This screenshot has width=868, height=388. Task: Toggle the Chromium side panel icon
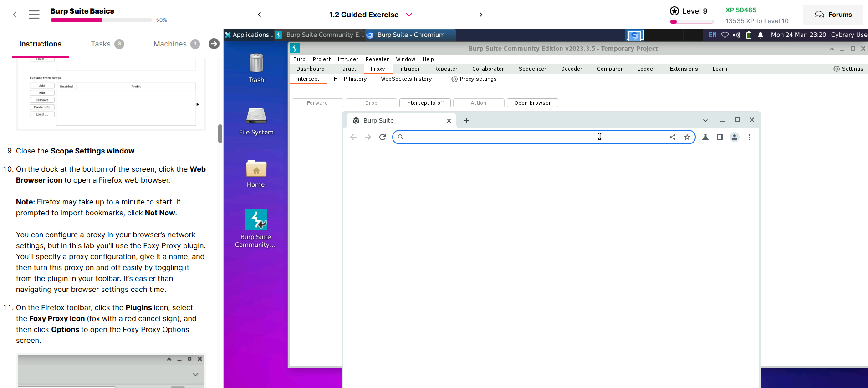720,137
